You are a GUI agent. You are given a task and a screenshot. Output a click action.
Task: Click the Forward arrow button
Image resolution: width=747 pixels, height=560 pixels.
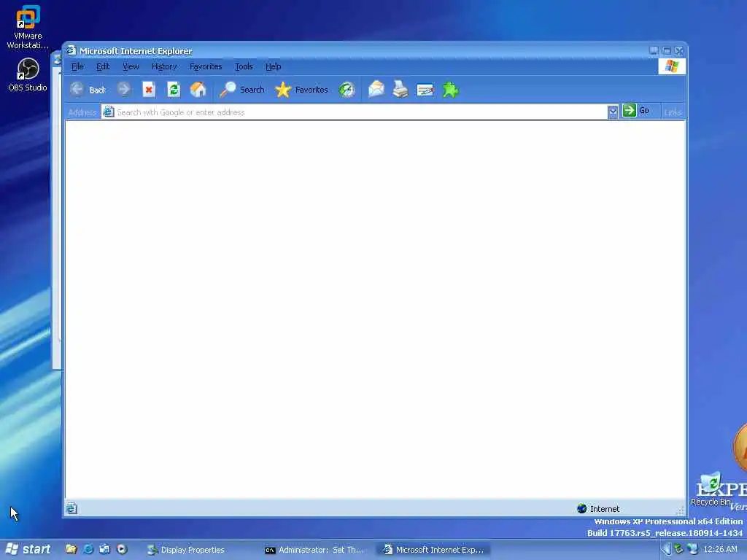pos(124,90)
